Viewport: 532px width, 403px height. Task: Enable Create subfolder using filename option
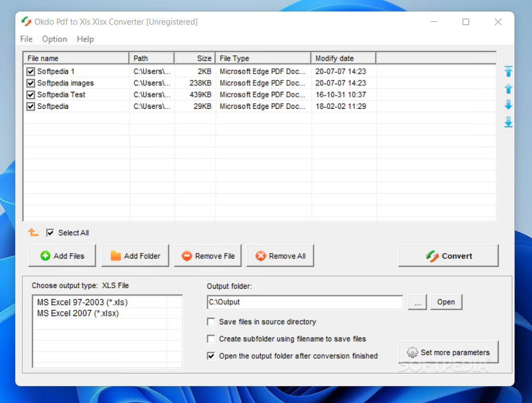[x=211, y=339]
